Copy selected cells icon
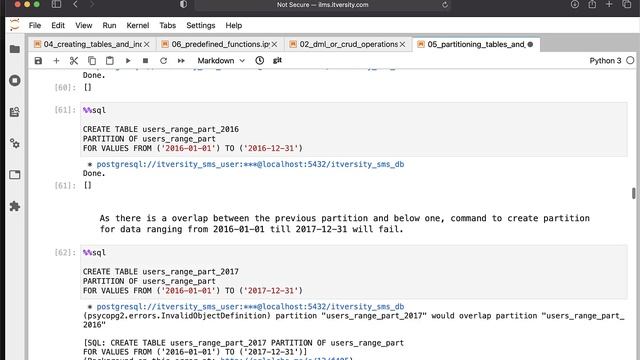 pyautogui.click(x=92, y=60)
